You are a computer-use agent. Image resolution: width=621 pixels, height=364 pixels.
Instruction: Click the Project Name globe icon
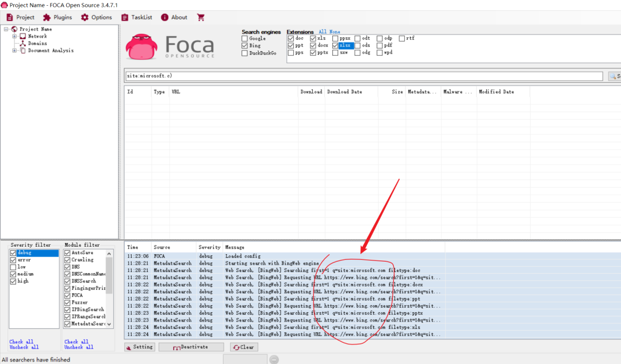tap(14, 29)
